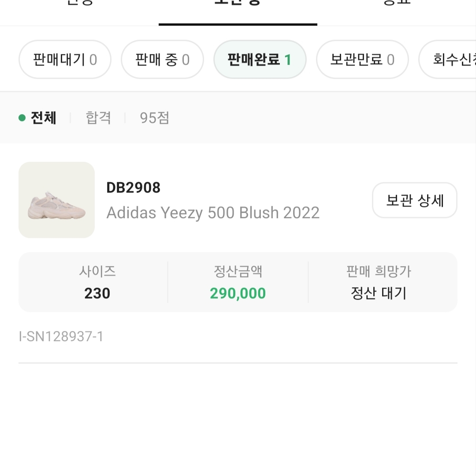Click the 정산 대기 status text
476x476 pixels.
378,293
